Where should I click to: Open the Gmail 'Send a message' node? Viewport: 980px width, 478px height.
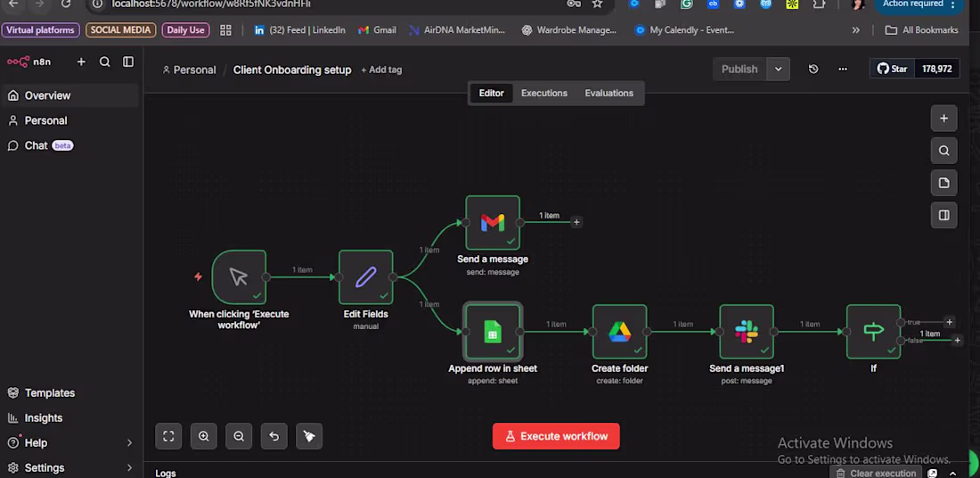(493, 223)
